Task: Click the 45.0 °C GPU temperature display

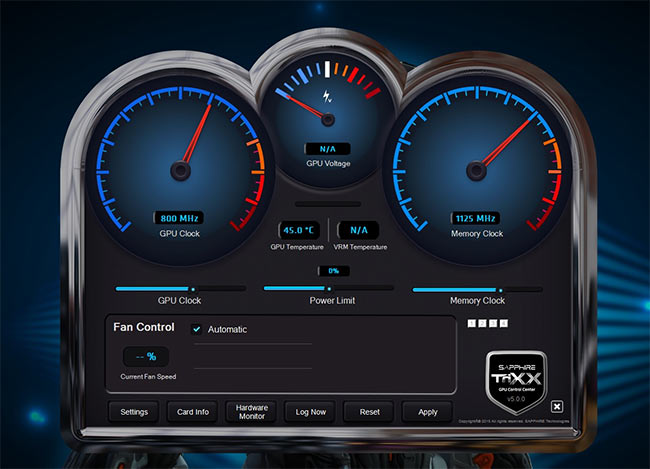Action: [x=298, y=229]
